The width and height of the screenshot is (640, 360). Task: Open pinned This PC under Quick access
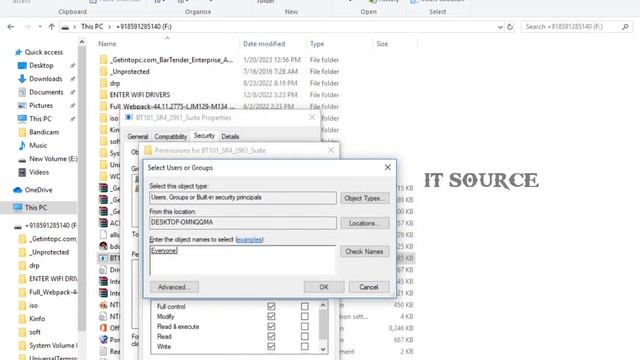(40, 119)
